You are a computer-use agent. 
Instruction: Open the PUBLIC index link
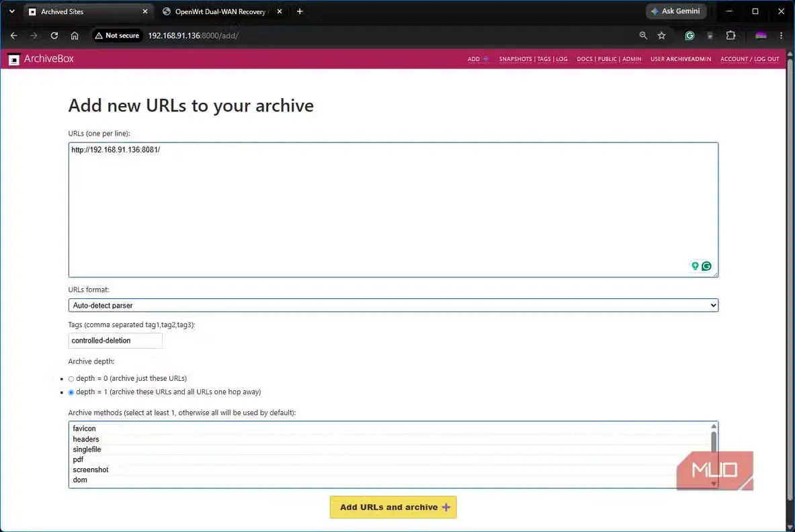tap(607, 59)
